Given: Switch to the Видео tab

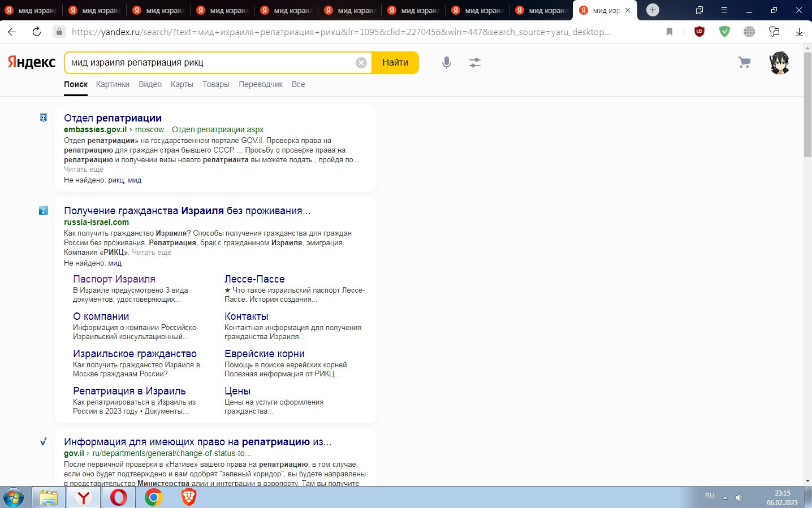Looking at the screenshot, I should tap(150, 84).
